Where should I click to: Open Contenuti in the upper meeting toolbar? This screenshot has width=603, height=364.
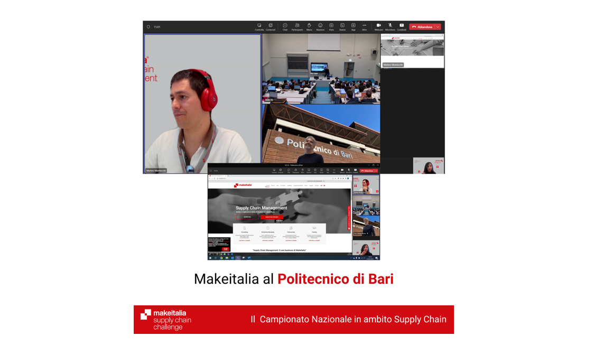(271, 27)
